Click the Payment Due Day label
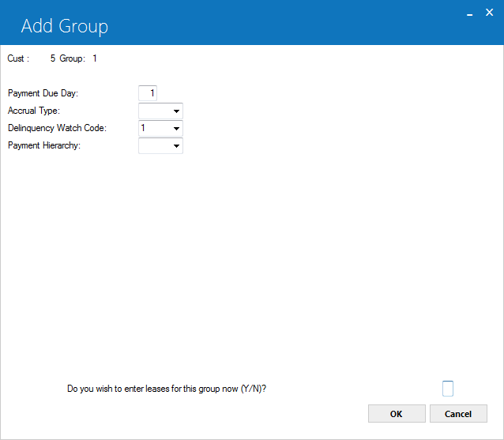 (x=43, y=93)
